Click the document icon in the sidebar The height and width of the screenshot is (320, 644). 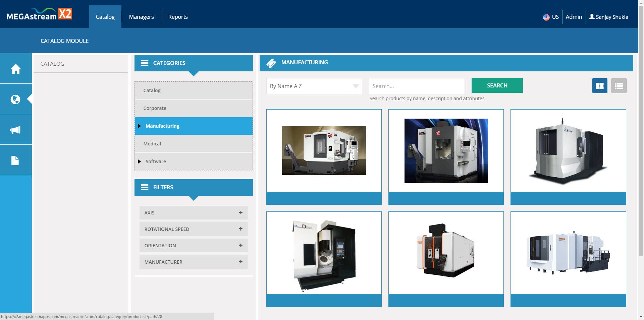coord(16,160)
